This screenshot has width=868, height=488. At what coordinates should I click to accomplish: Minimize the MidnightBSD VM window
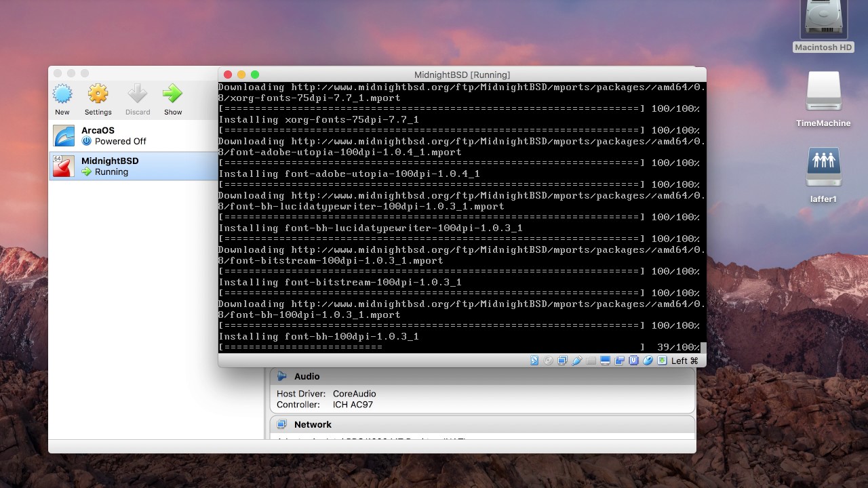241,75
